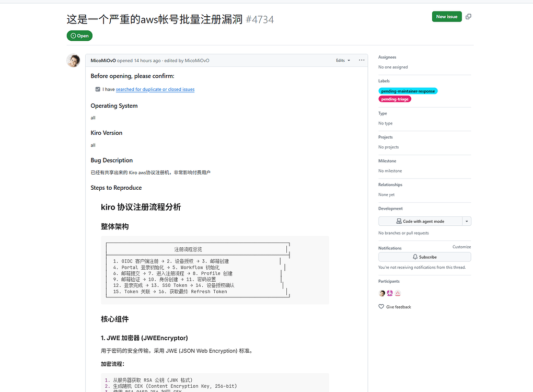533x392 pixels.
Task: Click author name MicoMiOvO in comment header
Action: pyautogui.click(x=103, y=61)
